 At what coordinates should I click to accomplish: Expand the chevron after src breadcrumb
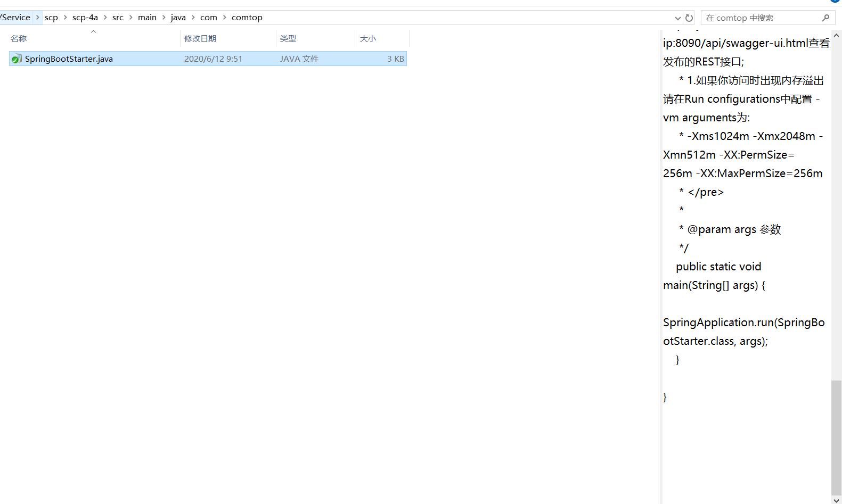(x=131, y=17)
